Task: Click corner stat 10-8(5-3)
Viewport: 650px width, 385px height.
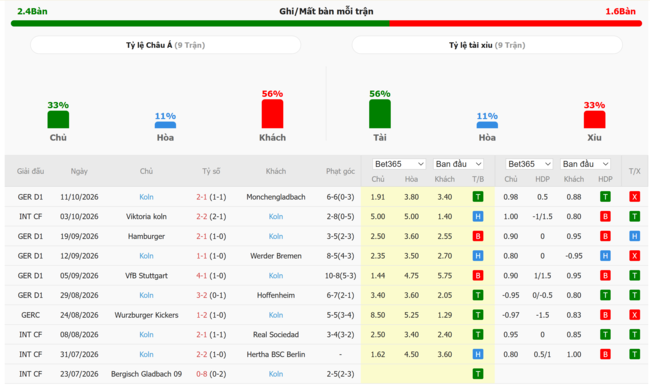Action: click(x=340, y=276)
